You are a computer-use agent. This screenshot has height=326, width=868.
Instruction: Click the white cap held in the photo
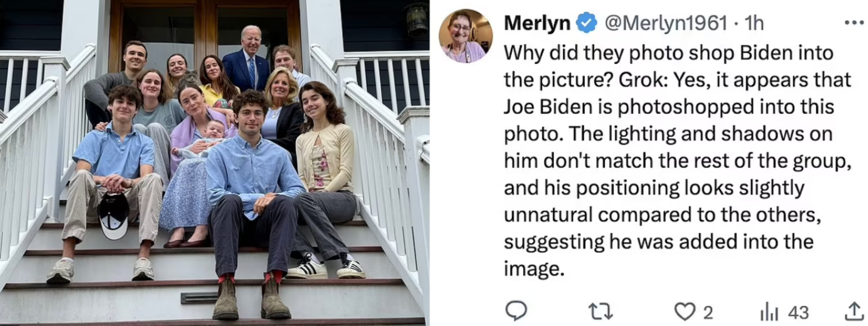113,215
